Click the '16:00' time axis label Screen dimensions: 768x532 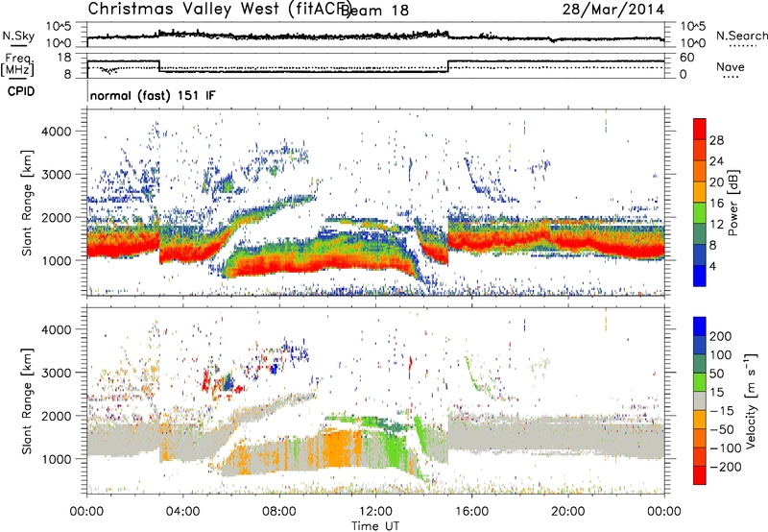click(x=471, y=512)
